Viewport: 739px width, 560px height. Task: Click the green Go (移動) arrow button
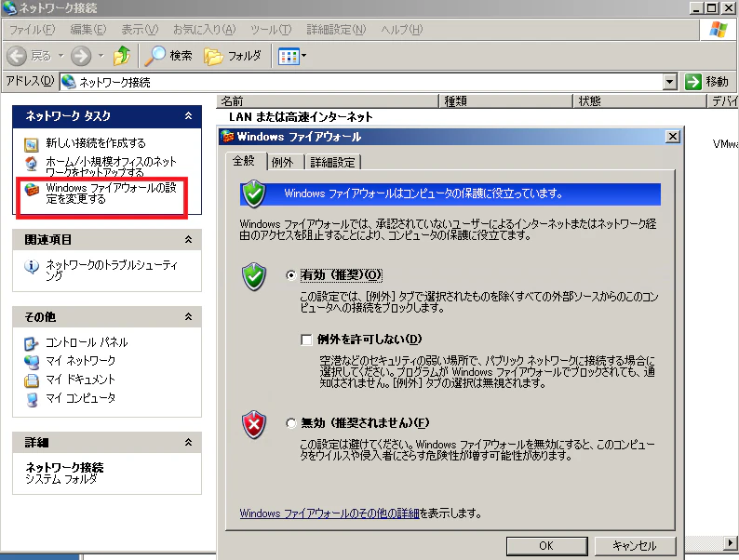(693, 82)
